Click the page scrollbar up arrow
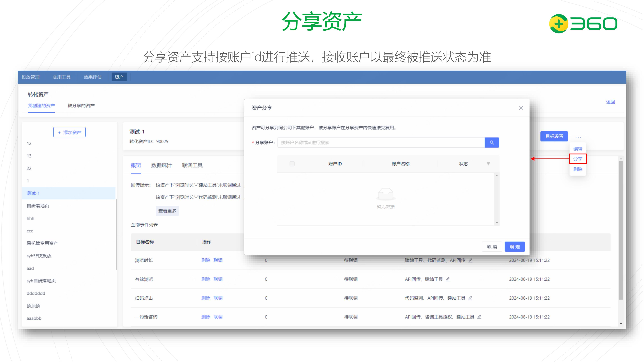This screenshot has width=644, height=362. (x=621, y=159)
